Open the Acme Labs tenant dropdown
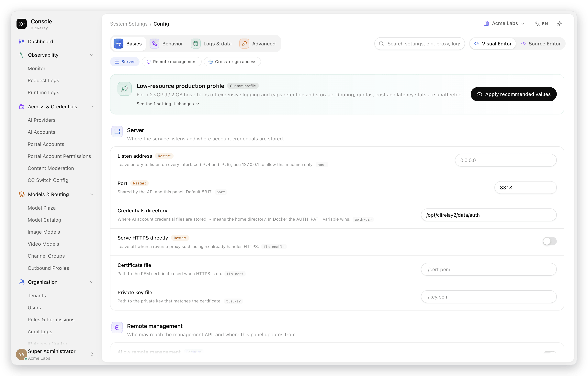This screenshot has height=376, width=588. tap(504, 23)
